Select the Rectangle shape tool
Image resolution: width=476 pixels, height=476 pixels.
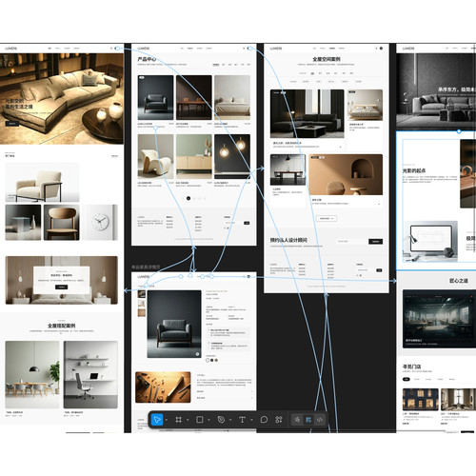pyautogui.click(x=200, y=420)
